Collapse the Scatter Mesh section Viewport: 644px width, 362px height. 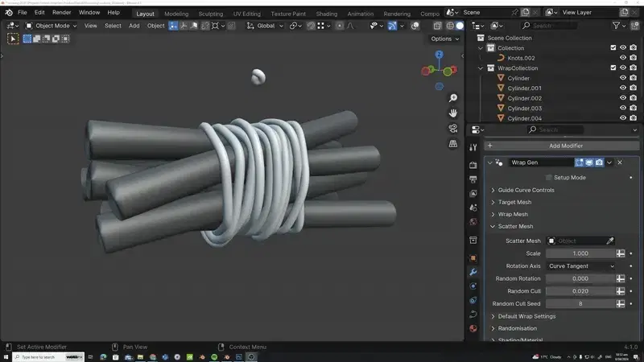click(x=515, y=226)
